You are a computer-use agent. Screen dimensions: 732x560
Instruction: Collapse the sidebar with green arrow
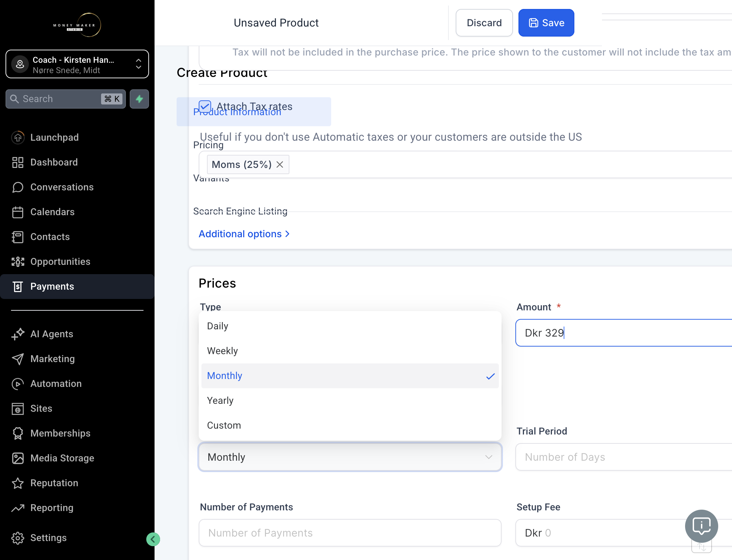[x=153, y=539]
